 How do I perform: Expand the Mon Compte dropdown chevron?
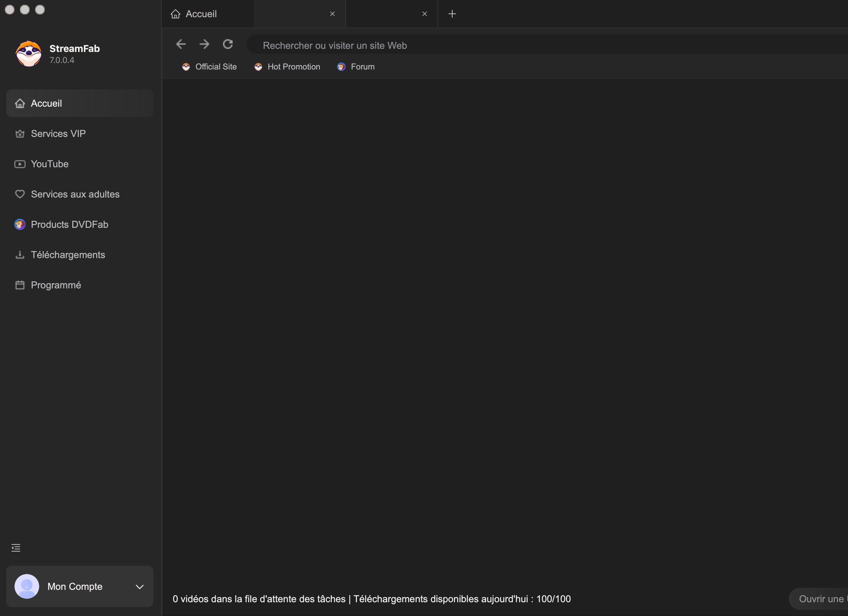pyautogui.click(x=139, y=587)
